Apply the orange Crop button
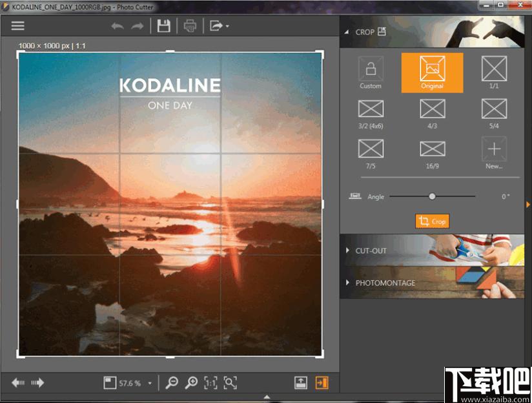Viewport: 532px width, 403px height. pyautogui.click(x=432, y=222)
